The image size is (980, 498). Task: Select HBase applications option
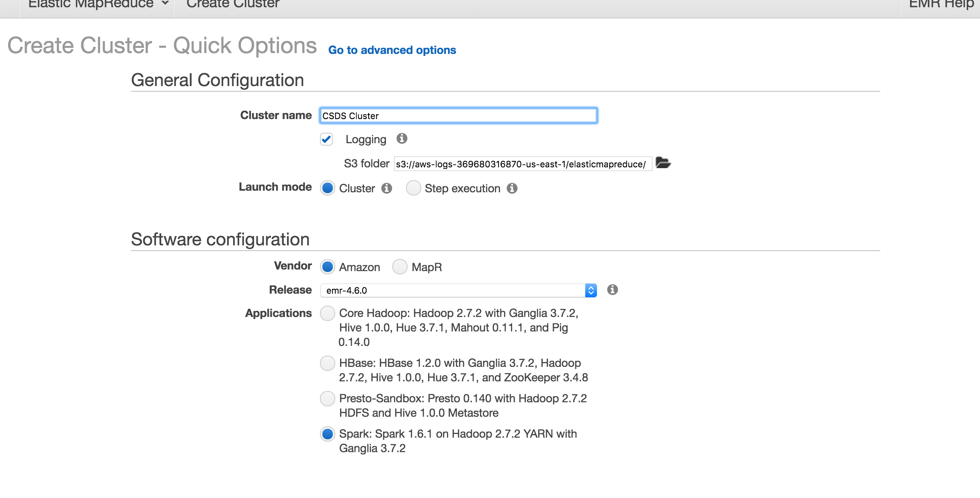click(328, 363)
